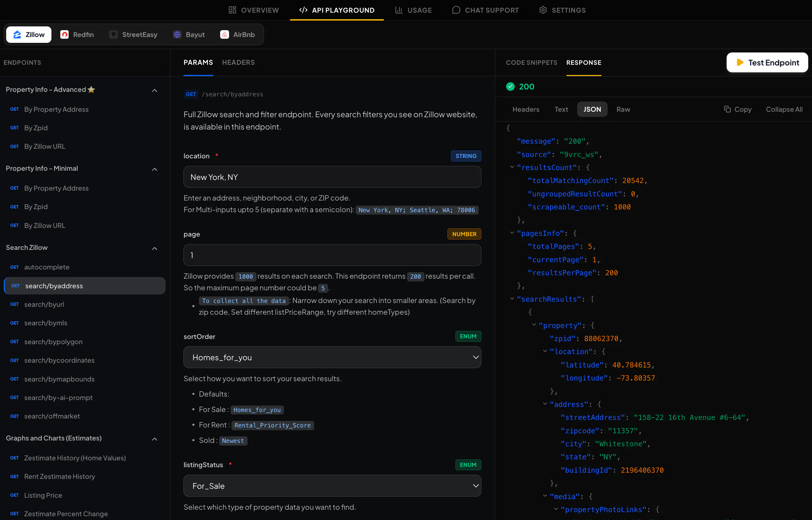Switch response view to JSON
The height and width of the screenshot is (520, 812).
[x=592, y=109]
